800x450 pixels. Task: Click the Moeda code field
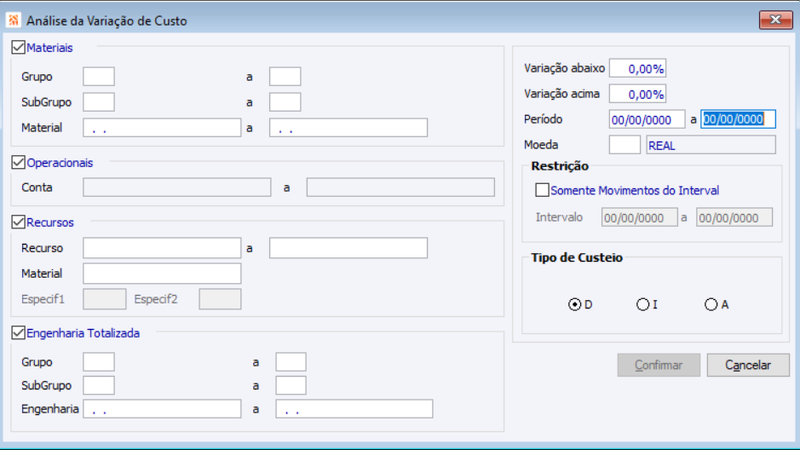point(625,145)
